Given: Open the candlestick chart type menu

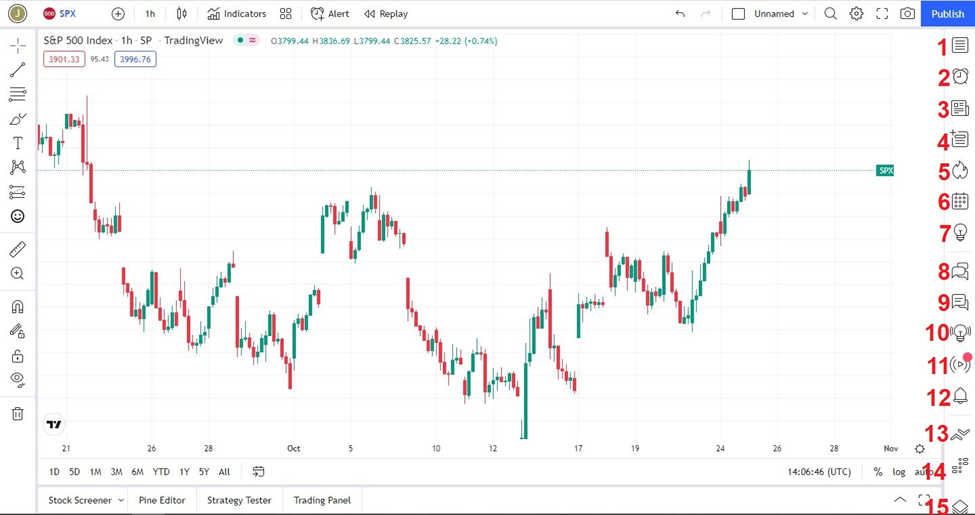Looking at the screenshot, I should 182,14.
